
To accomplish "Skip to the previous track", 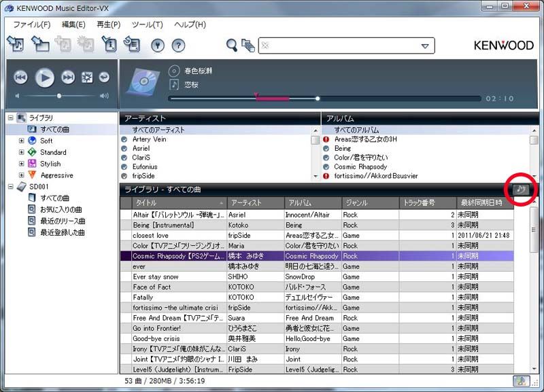I will point(20,77).
